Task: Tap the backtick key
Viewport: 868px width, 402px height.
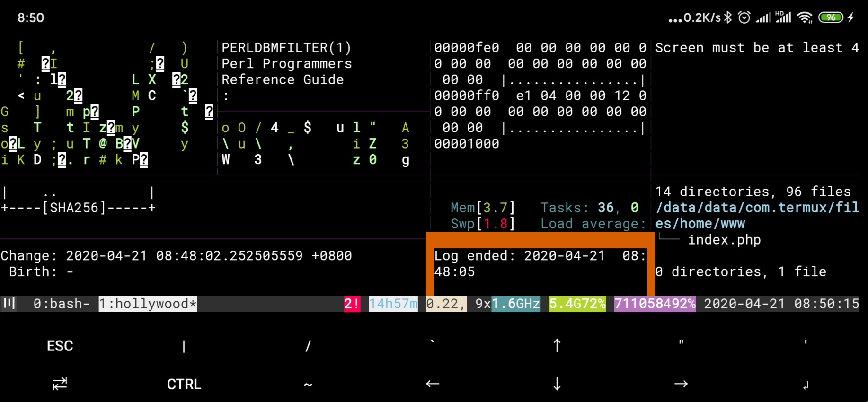Action: [432, 342]
